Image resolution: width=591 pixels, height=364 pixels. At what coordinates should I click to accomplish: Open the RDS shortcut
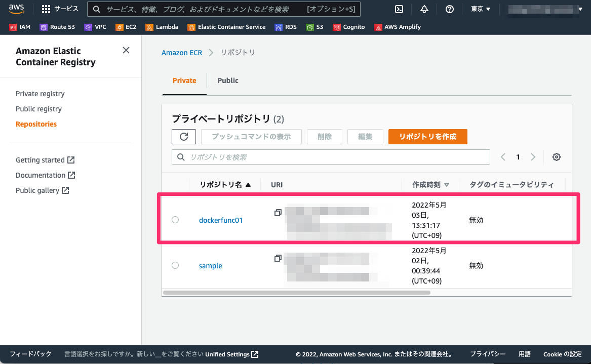click(x=286, y=27)
